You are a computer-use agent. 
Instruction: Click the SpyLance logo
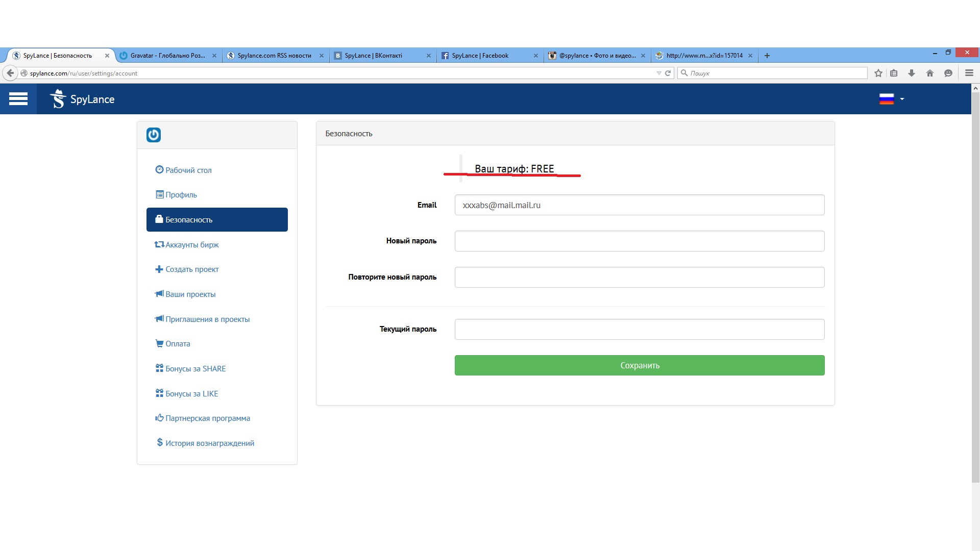[83, 99]
